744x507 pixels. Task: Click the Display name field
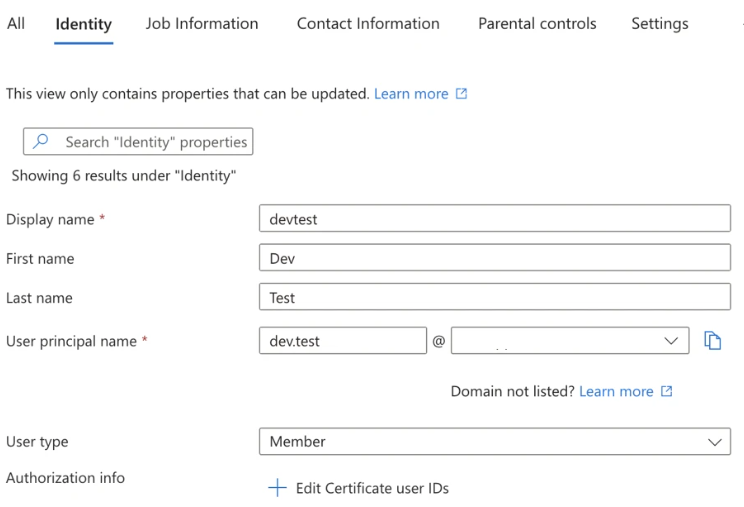pos(495,218)
